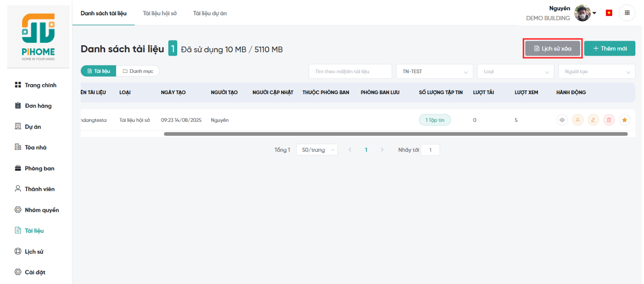This screenshot has height=284, width=644.
Task: Switch to Danh mục view toggle
Action: pyautogui.click(x=138, y=71)
